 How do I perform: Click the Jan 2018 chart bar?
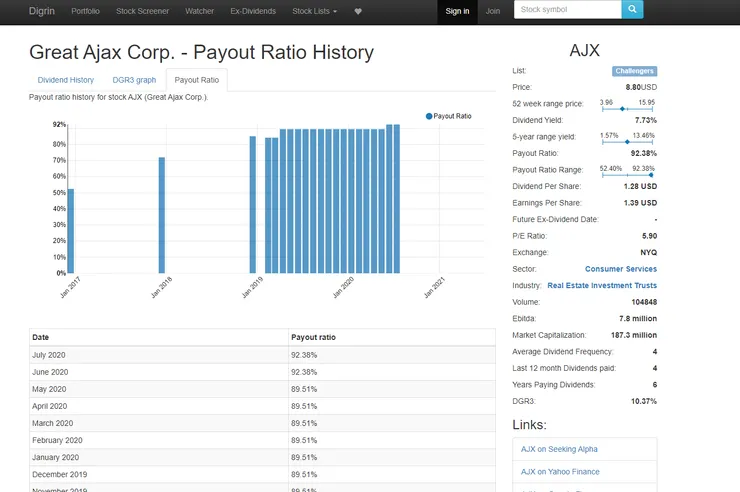coord(162,215)
